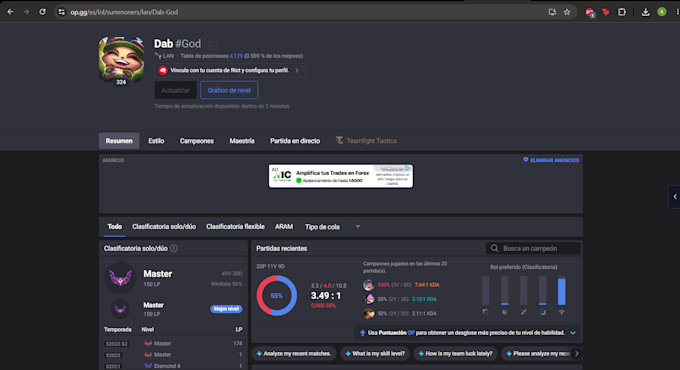Image resolution: width=680 pixels, height=370 pixels.
Task: Expand the right side panel arrow
Action: (x=675, y=196)
